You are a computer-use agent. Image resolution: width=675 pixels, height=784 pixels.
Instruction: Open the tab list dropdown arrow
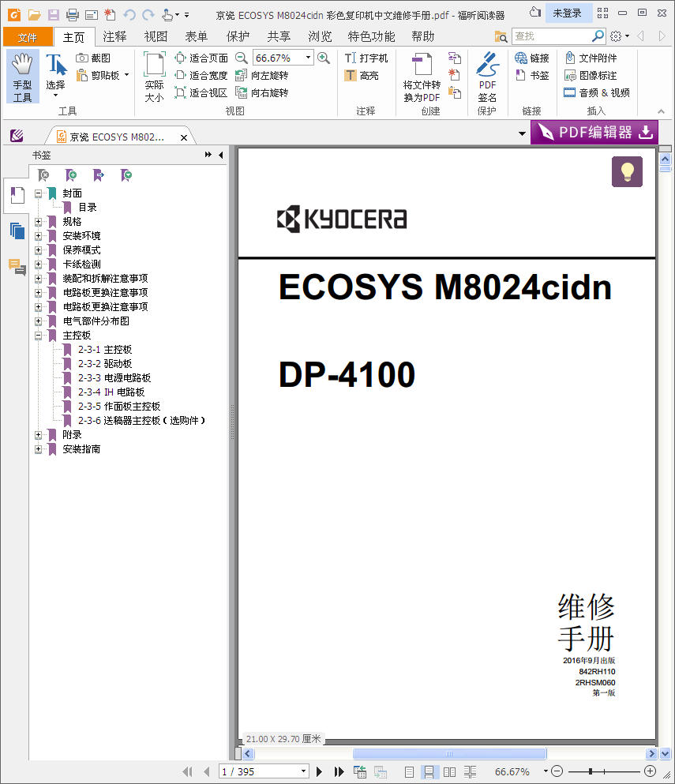coord(522,133)
